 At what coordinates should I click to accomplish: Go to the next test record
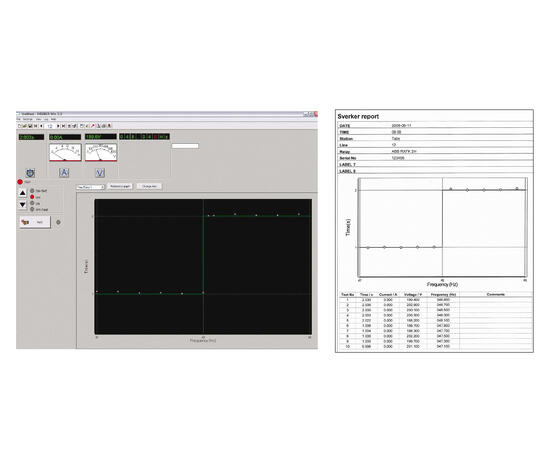[58, 126]
